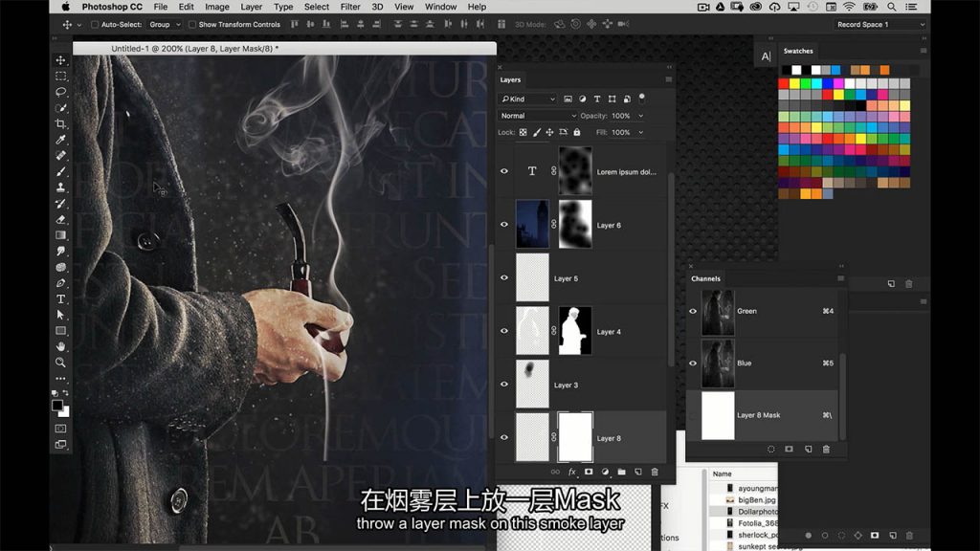Select the Crop tool

[60, 123]
